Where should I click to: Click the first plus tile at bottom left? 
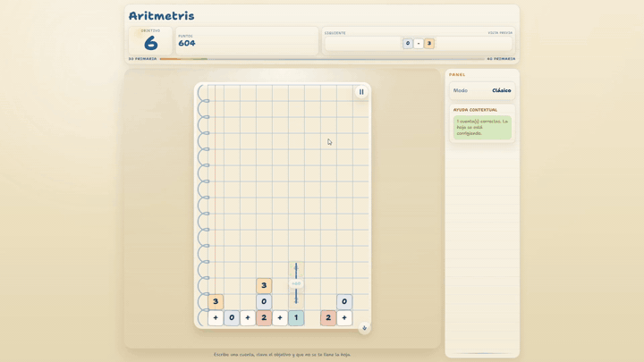click(x=216, y=317)
